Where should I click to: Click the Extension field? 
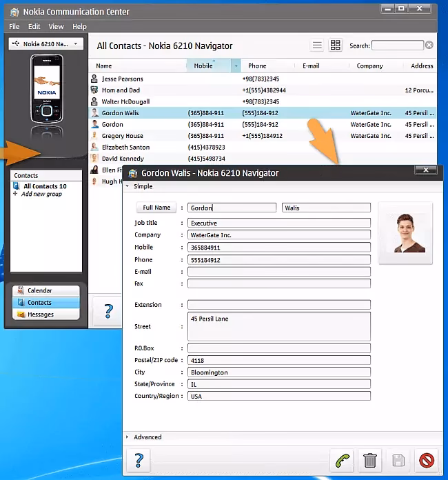[x=279, y=305]
